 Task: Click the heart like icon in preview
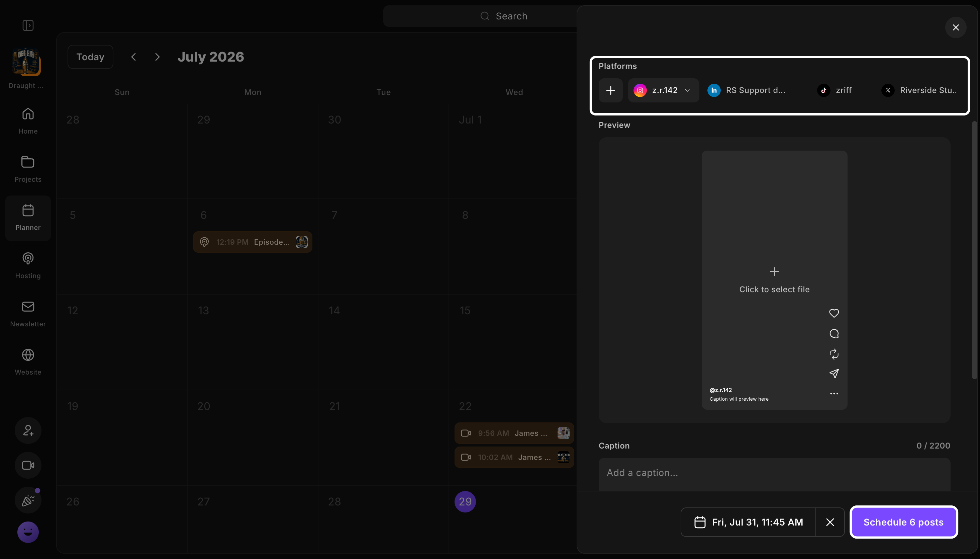pos(834,313)
